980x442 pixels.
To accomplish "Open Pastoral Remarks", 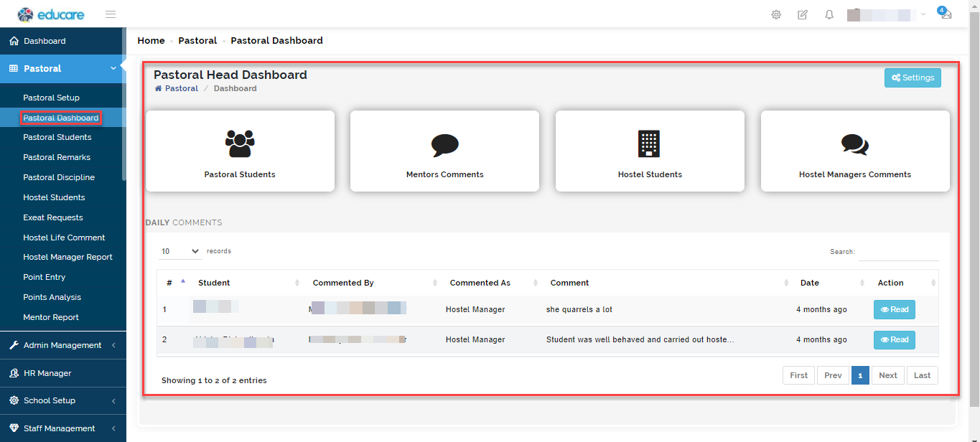I will click(57, 157).
